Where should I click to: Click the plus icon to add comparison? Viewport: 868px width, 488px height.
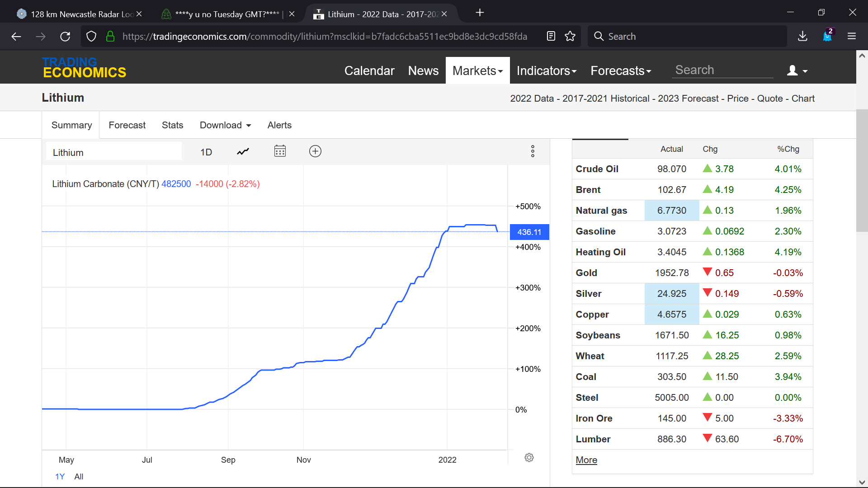[315, 151]
